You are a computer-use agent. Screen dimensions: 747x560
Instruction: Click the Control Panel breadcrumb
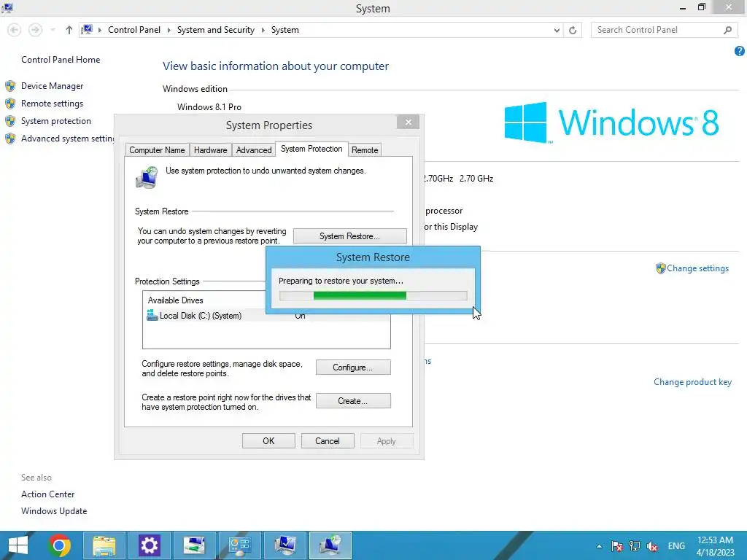pyautogui.click(x=134, y=30)
